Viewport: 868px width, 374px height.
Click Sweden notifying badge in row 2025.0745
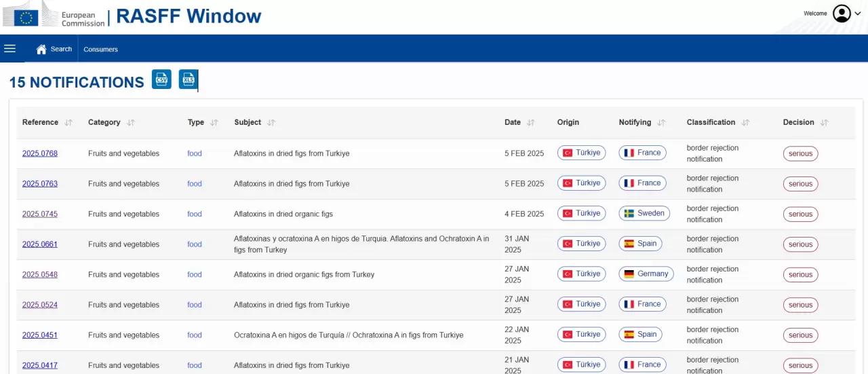[x=644, y=213]
